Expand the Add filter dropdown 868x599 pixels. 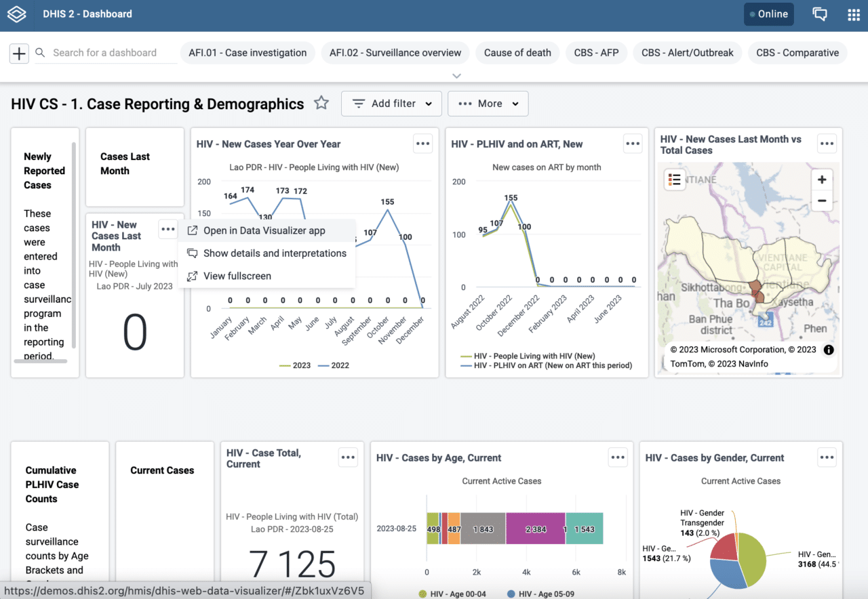[392, 104]
